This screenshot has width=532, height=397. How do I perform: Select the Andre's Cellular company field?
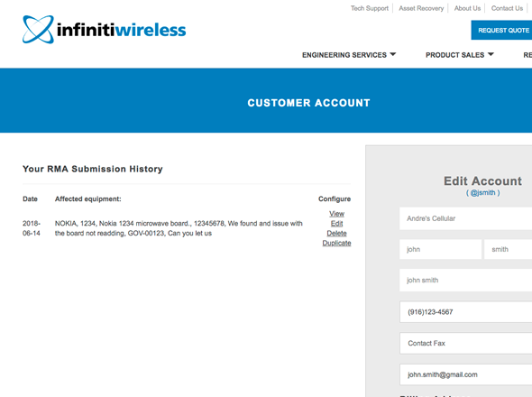466,218
